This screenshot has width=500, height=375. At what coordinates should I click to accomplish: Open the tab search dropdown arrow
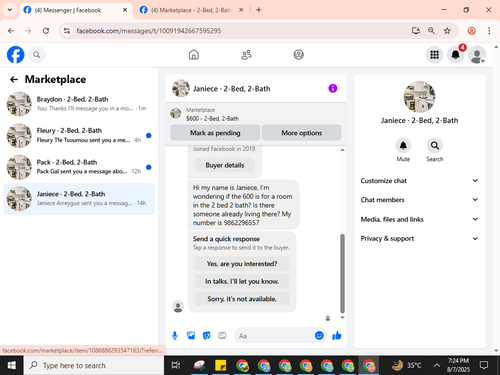pos(10,10)
